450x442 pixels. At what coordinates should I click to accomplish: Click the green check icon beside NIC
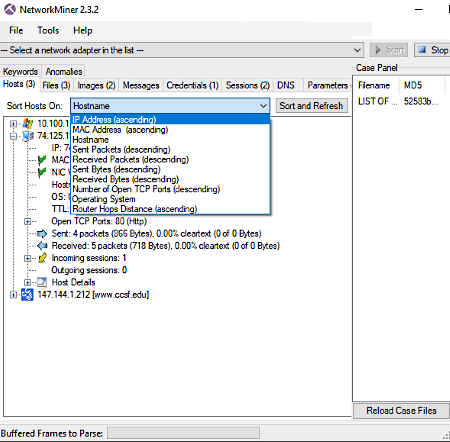pyautogui.click(x=42, y=172)
